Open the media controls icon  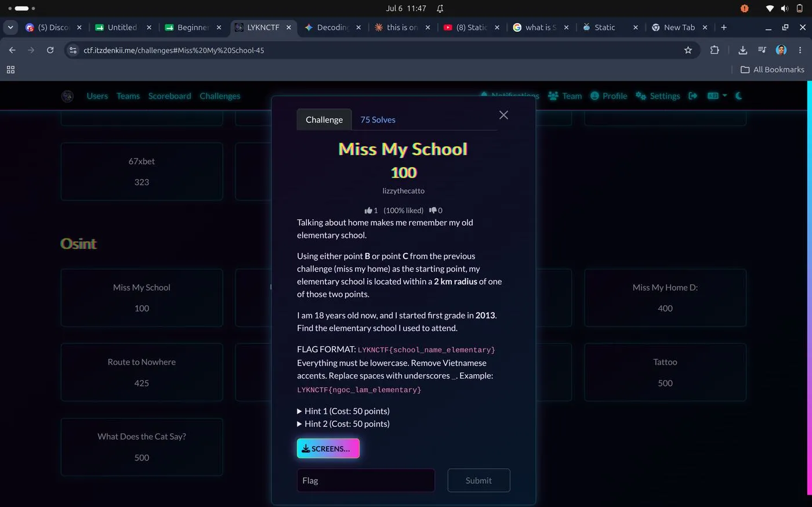pyautogui.click(x=762, y=50)
